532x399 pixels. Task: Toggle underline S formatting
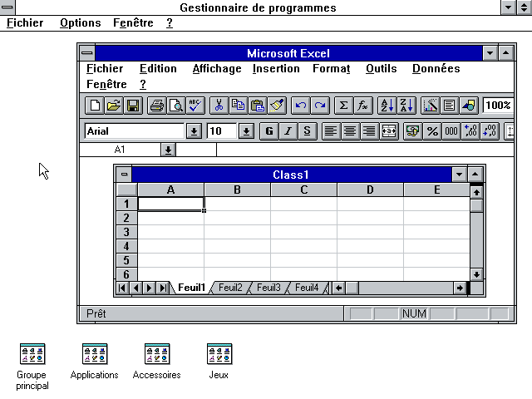308,131
